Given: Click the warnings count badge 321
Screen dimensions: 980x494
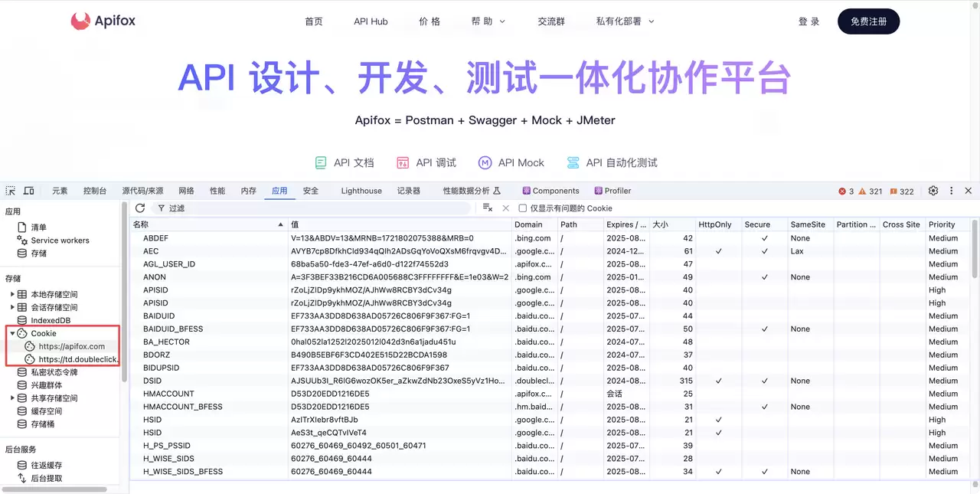Looking at the screenshot, I should (x=871, y=191).
